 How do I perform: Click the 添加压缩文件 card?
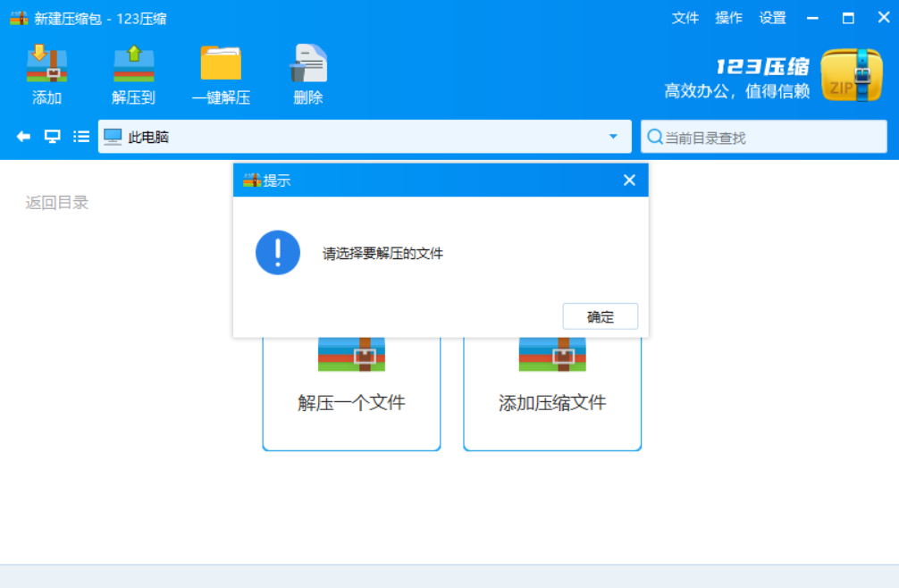click(x=551, y=403)
